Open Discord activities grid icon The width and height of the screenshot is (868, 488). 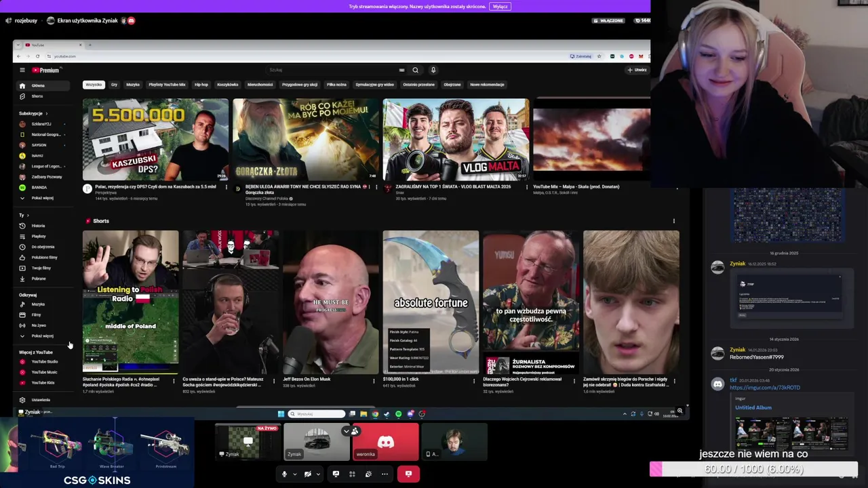[352, 474]
